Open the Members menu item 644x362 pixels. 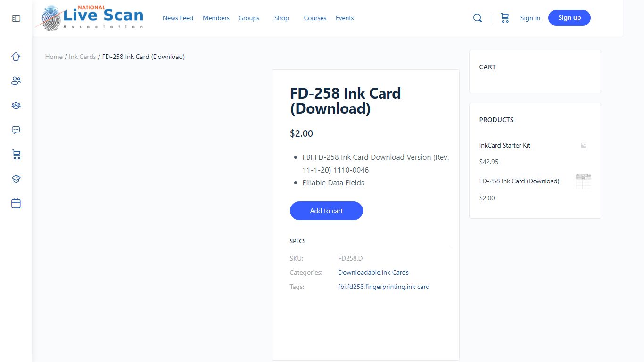click(x=216, y=18)
